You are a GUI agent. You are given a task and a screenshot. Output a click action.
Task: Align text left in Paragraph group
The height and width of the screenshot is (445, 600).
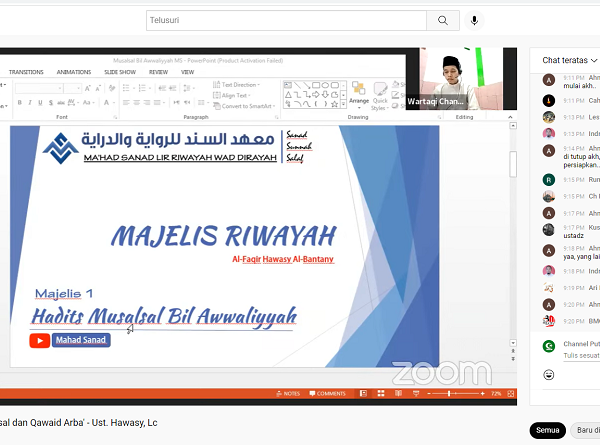[126, 103]
